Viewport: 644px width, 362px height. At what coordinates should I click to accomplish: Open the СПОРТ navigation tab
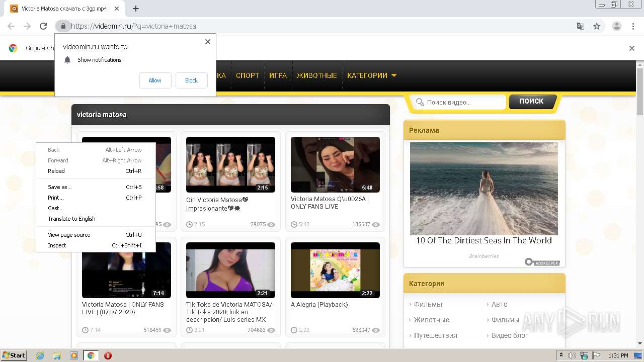tap(248, 75)
